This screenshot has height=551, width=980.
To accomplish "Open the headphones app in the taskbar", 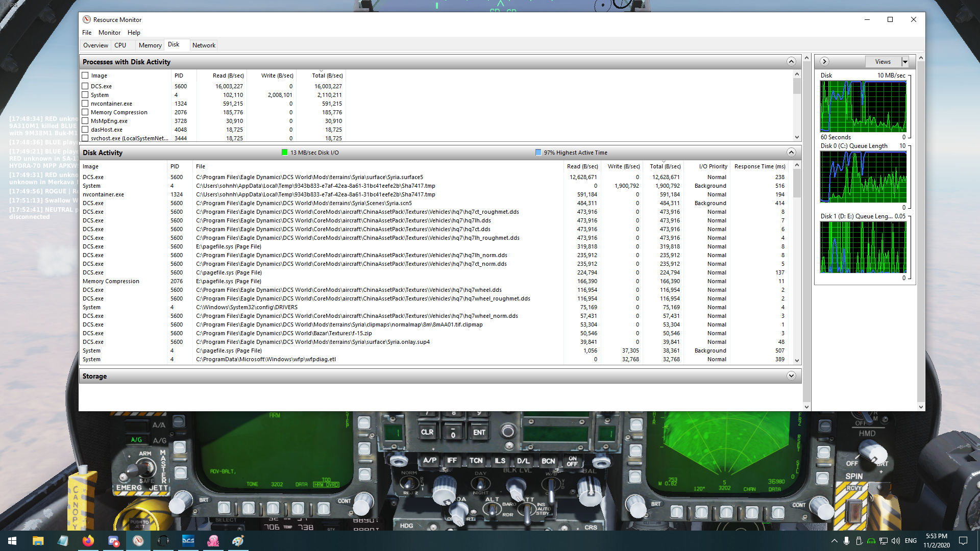I will 163,541.
